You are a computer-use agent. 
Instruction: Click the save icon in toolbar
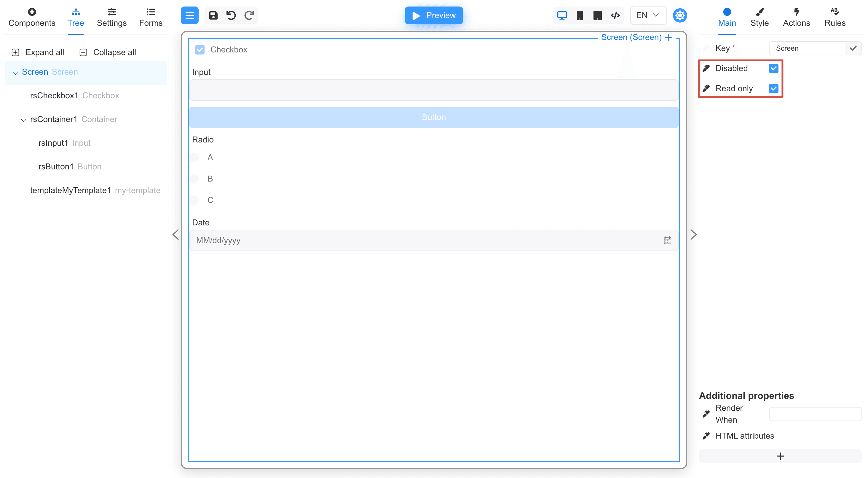[213, 15]
